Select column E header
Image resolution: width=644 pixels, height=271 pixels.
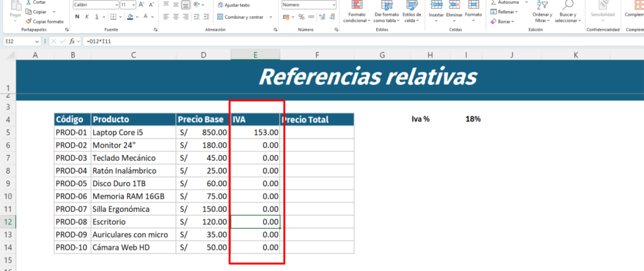255,55
